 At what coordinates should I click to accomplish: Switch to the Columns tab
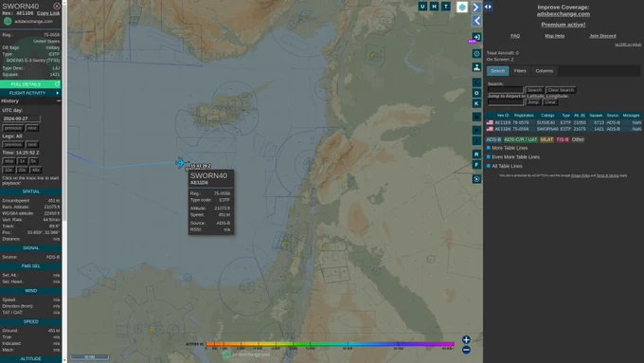pos(545,71)
